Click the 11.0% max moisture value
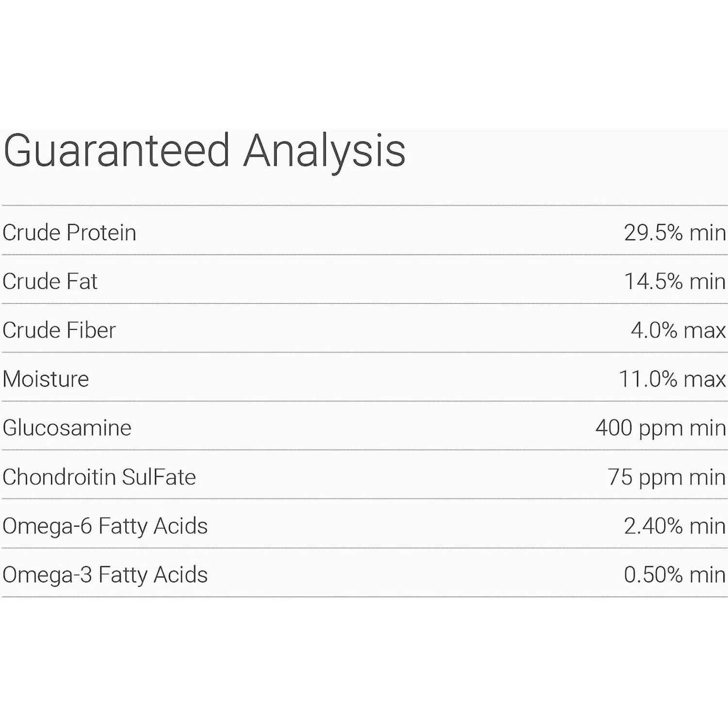728x728 pixels. [x=672, y=379]
